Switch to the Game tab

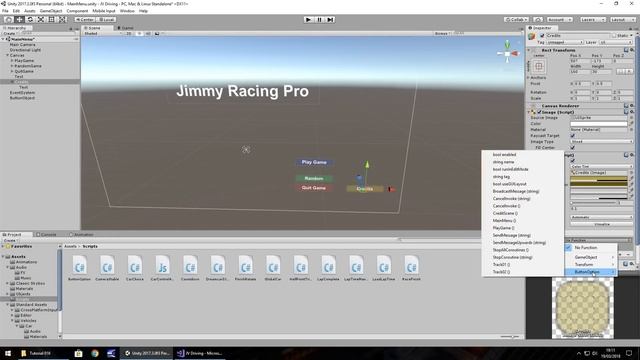click(x=126, y=28)
